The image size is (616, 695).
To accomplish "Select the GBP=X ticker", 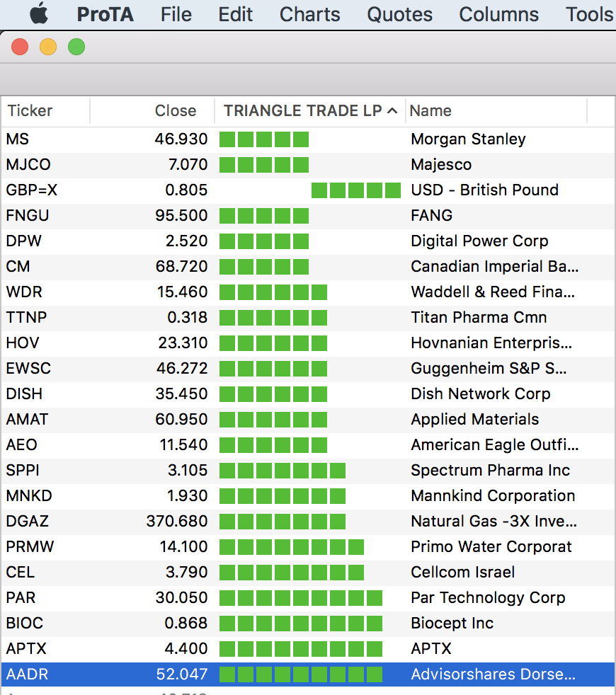I will coord(31,190).
